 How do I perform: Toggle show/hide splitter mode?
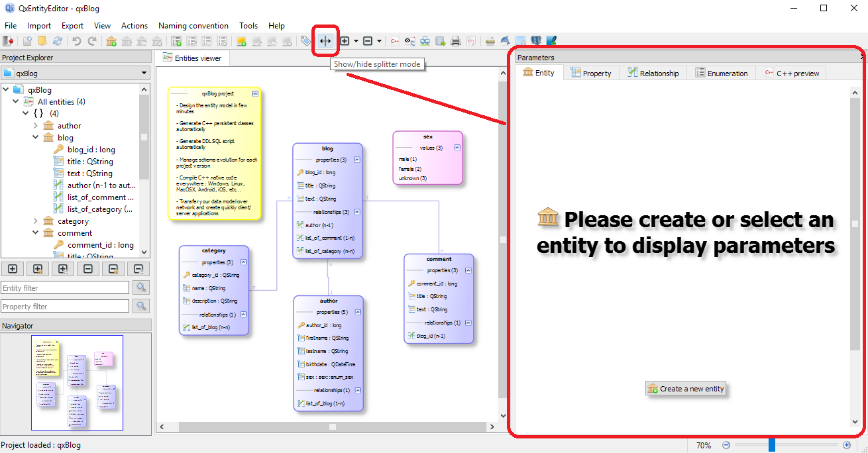click(325, 41)
